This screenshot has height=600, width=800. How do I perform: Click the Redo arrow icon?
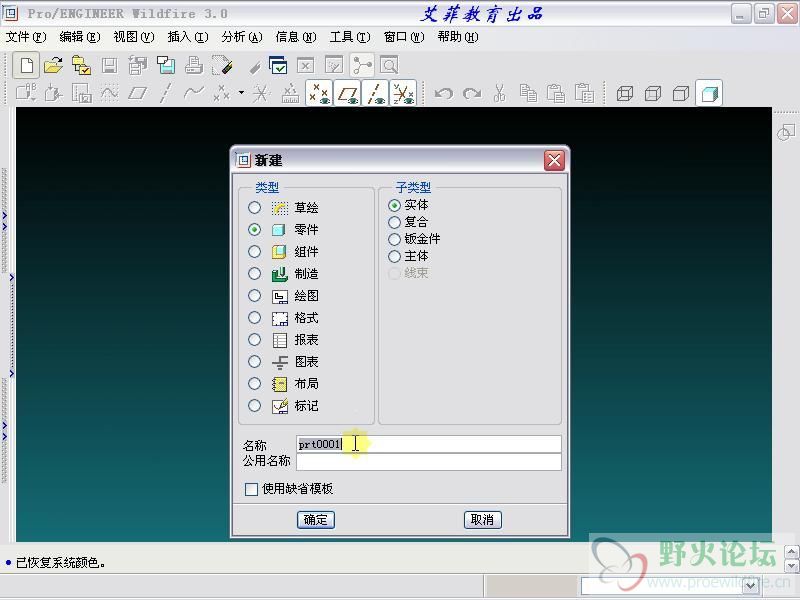coord(472,94)
